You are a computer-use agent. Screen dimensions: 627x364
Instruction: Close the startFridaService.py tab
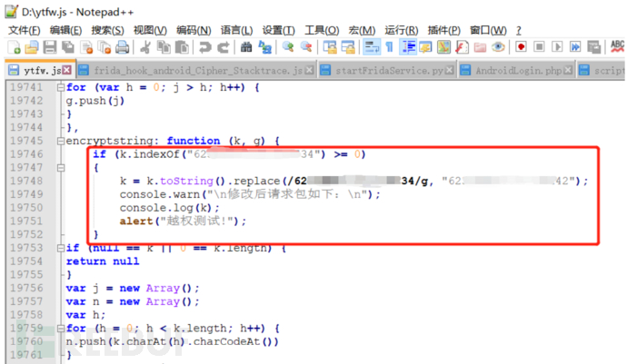pos(450,70)
